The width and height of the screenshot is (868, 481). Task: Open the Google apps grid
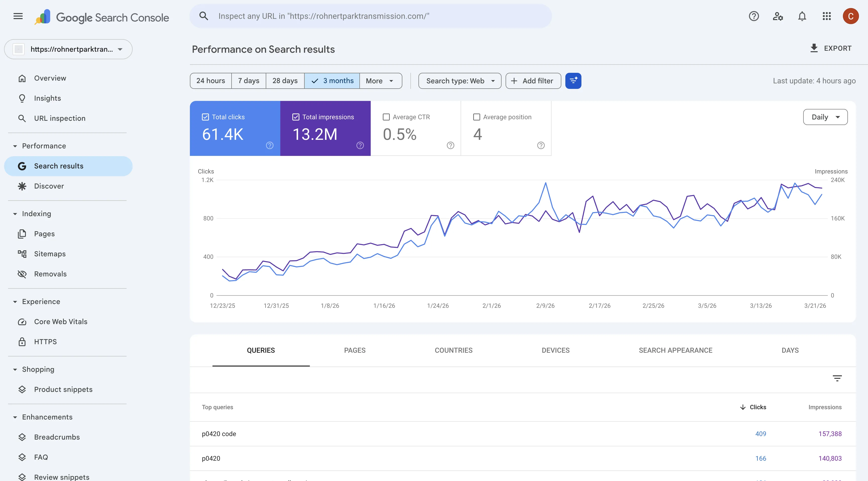[827, 16]
